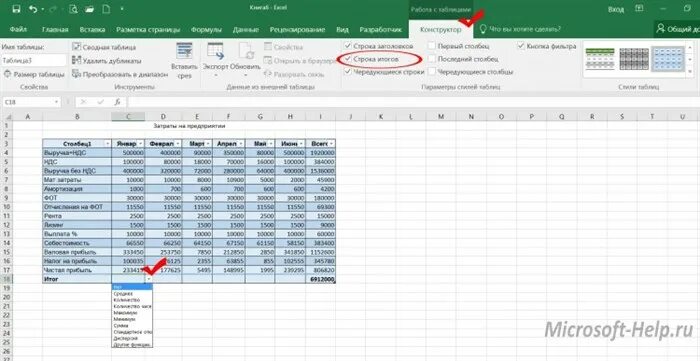Click the Redo arrow icon

tap(53, 9)
